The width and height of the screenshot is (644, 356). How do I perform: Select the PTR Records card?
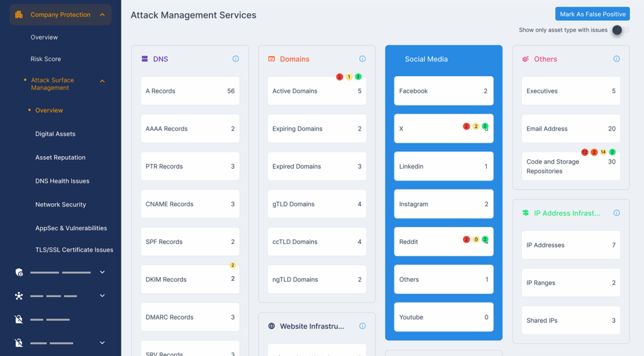[x=190, y=166]
